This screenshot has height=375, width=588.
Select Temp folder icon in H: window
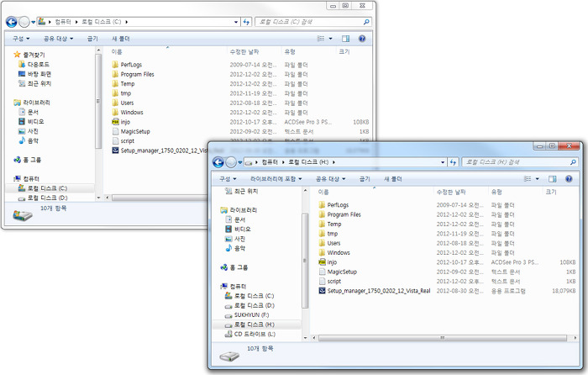pyautogui.click(x=322, y=224)
